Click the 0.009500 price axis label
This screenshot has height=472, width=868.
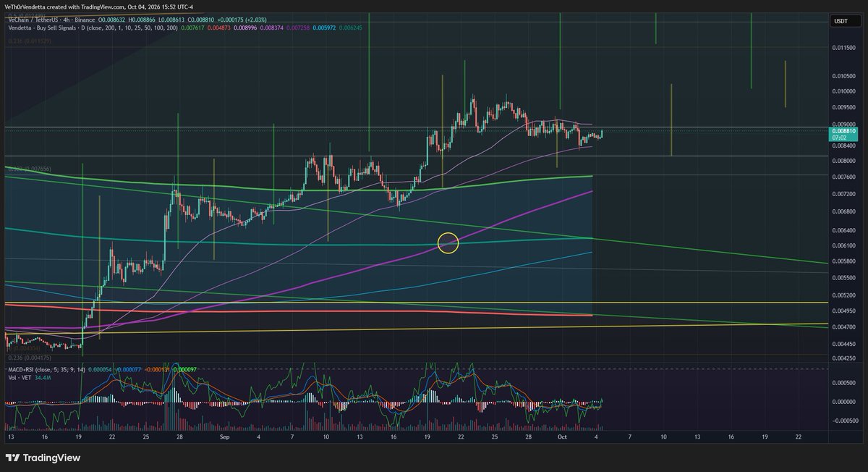click(x=843, y=108)
